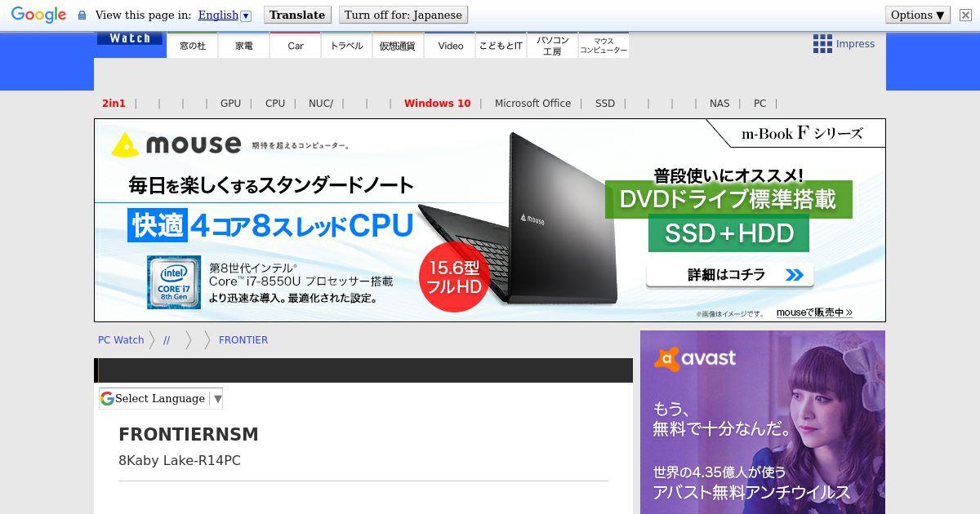Image resolution: width=980 pixels, height=514 pixels.
Task: Select the NAS topic link
Action: point(719,104)
